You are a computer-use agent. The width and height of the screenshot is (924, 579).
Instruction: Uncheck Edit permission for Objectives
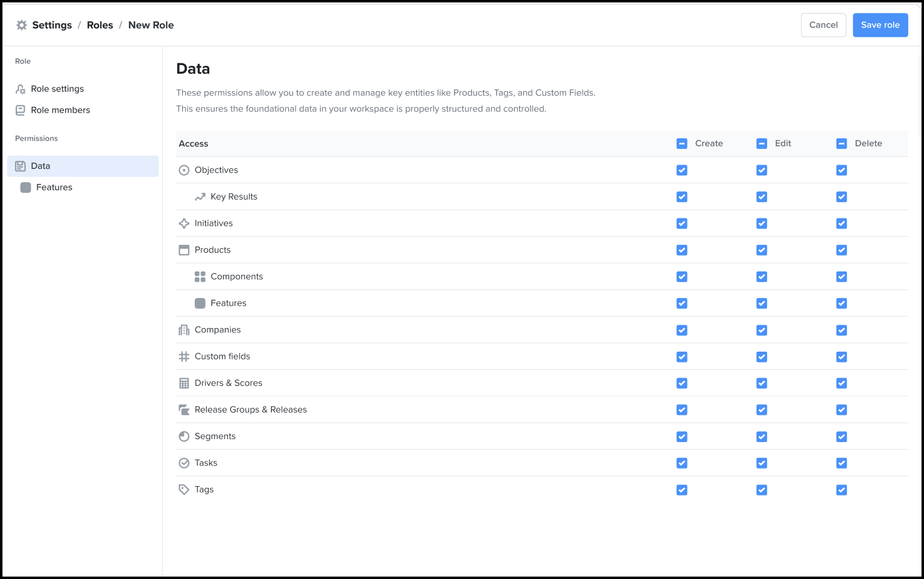(762, 170)
